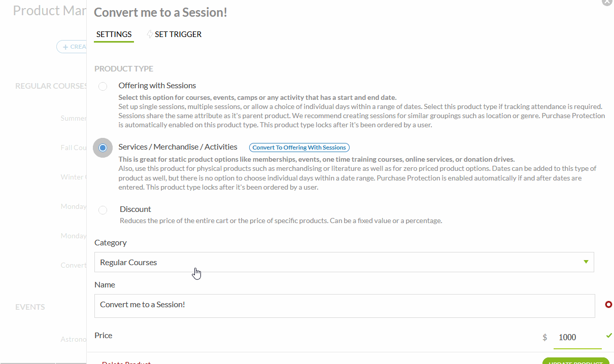Focus the Name text field
614x364 pixels.
[x=344, y=306]
